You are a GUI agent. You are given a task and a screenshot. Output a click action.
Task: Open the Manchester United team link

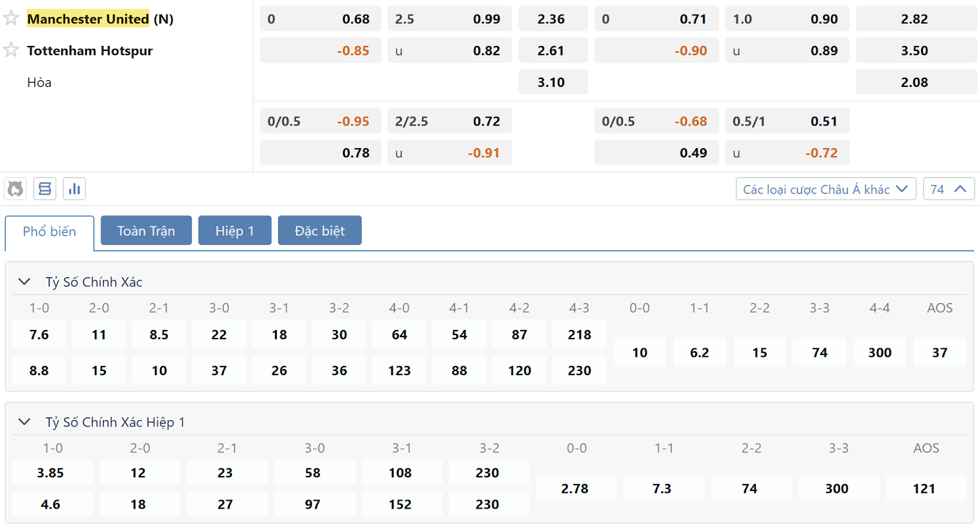(88, 19)
